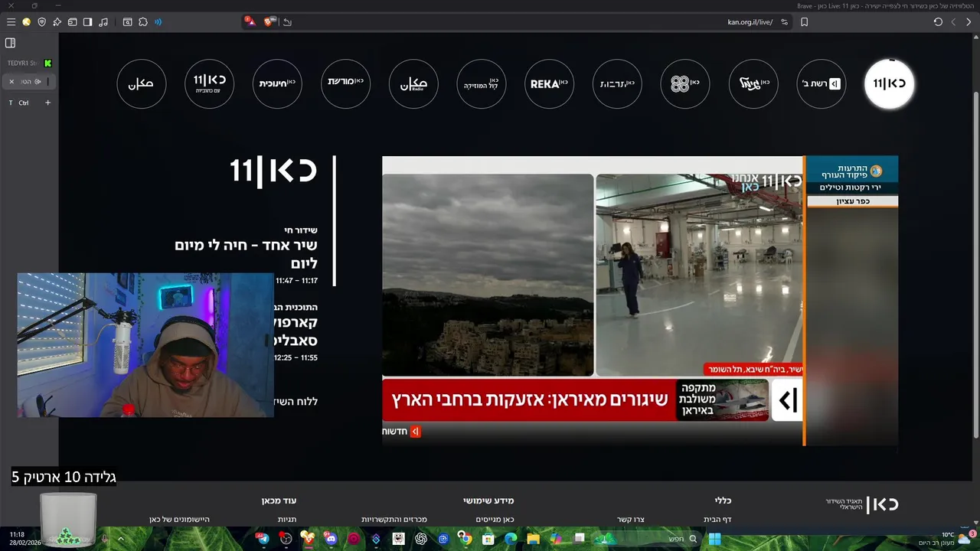Select the active Kan live vertical tab
This screenshot has width=980, height=551.
click(x=29, y=81)
